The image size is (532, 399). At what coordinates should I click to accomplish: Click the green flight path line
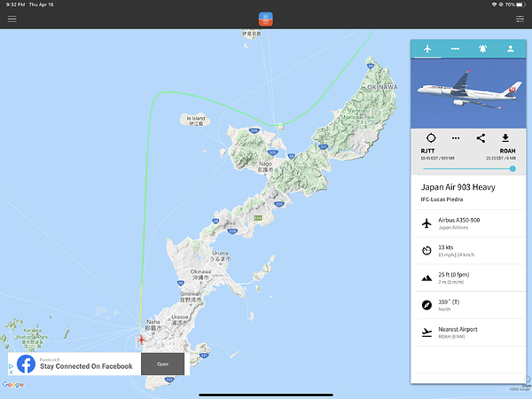[x=146, y=190]
